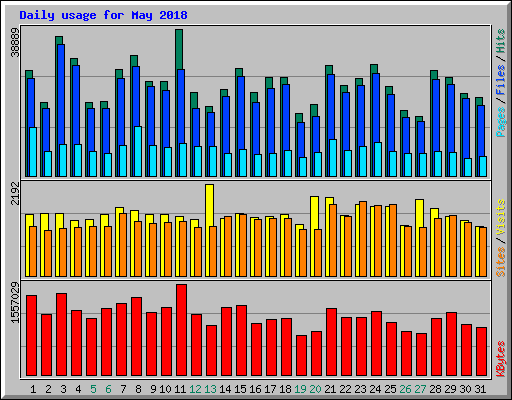The width and height of the screenshot is (512, 400).
Task: Click day label 1
Action: pos(33,389)
